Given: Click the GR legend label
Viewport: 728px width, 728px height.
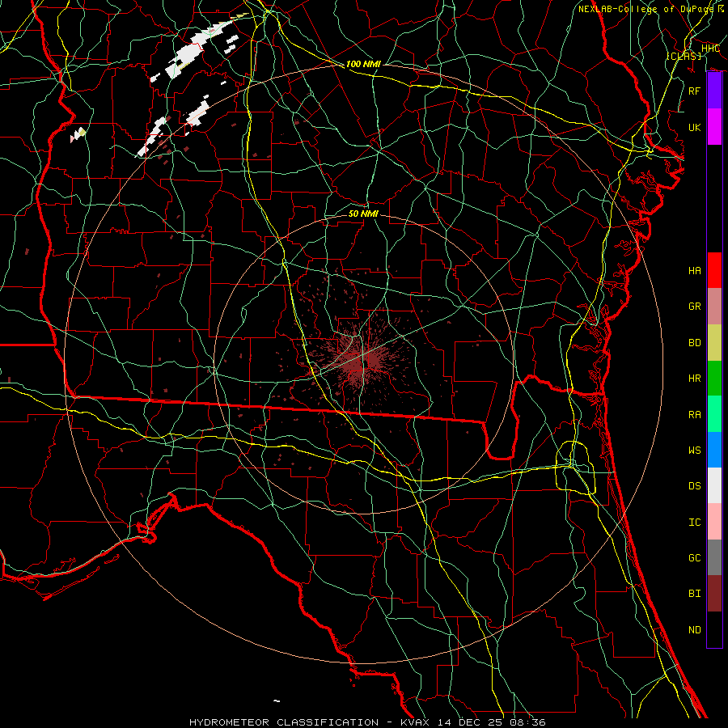Looking at the screenshot, I should pyautogui.click(x=695, y=307).
